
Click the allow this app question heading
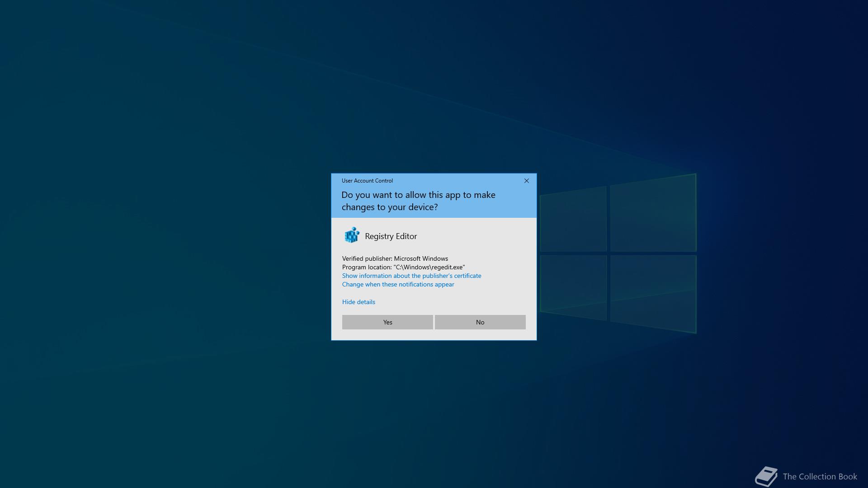coord(418,201)
